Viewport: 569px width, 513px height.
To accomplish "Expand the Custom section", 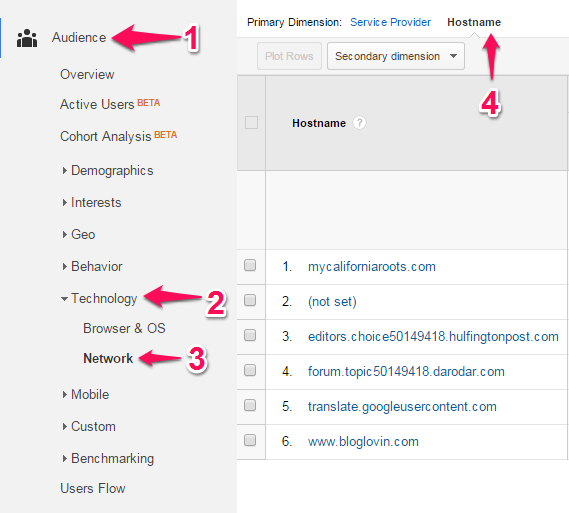I will [x=89, y=426].
